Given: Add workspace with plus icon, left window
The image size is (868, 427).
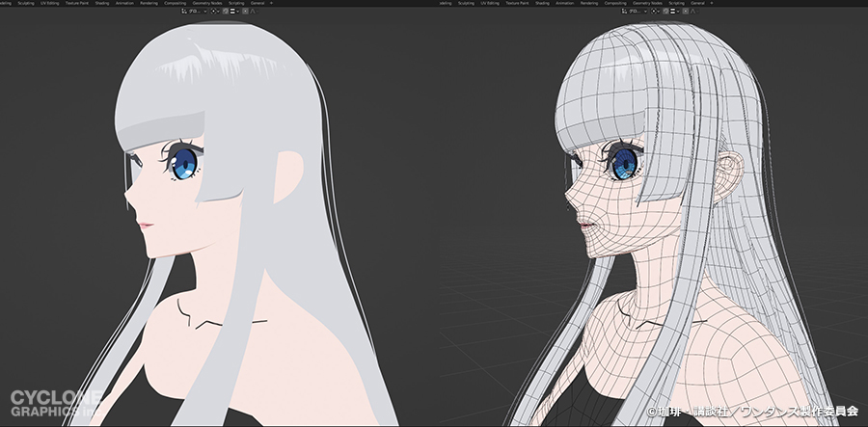Looking at the screenshot, I should pyautogui.click(x=273, y=3).
